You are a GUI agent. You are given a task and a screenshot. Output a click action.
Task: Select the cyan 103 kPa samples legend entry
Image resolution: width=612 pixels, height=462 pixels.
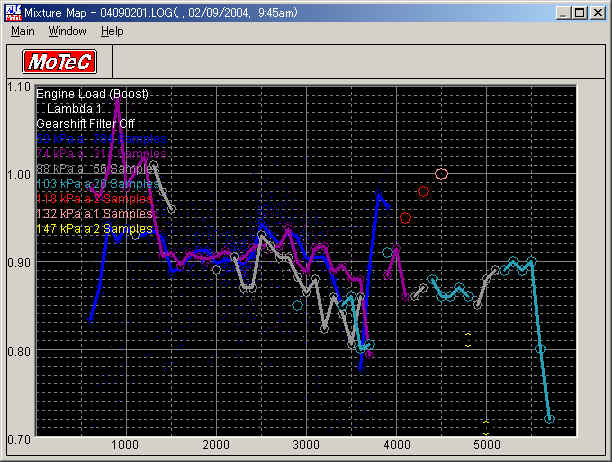coord(98,184)
